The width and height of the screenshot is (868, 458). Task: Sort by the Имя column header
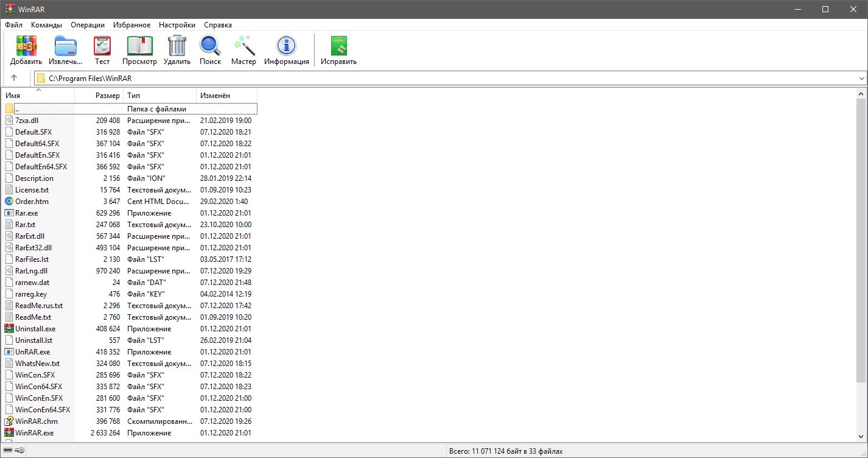click(38, 96)
